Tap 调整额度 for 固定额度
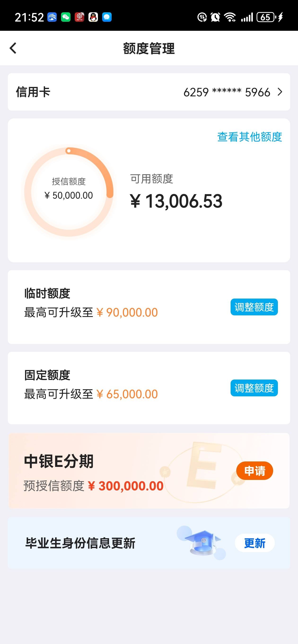The image size is (298, 644). (254, 388)
